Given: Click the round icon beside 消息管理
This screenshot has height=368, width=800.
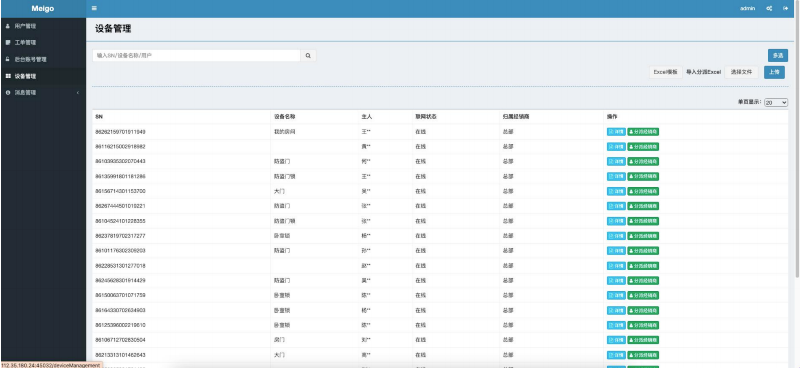Looking at the screenshot, I should pyautogui.click(x=8, y=93).
